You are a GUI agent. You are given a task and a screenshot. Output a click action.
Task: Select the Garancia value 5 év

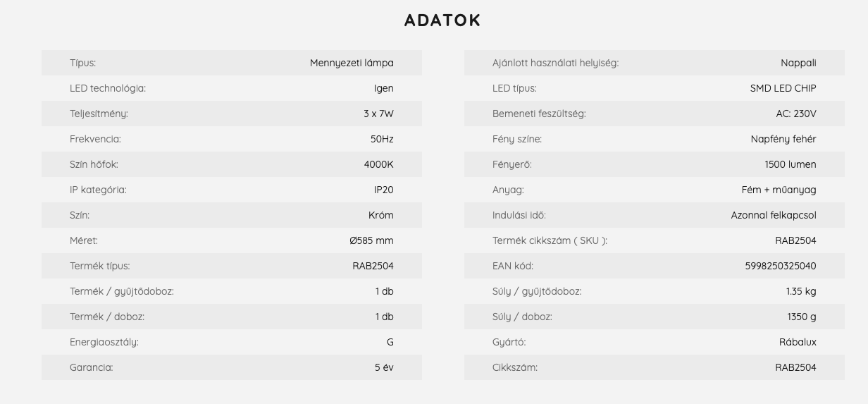[x=384, y=367]
